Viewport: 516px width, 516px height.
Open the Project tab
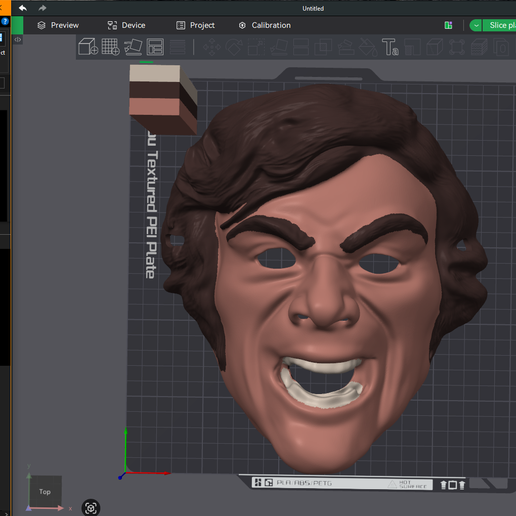tap(195, 25)
